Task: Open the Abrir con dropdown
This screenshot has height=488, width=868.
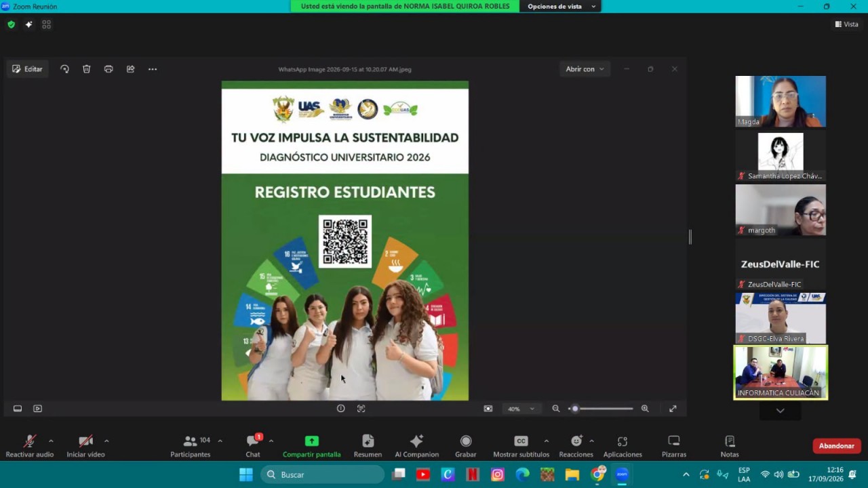Action: click(x=585, y=69)
